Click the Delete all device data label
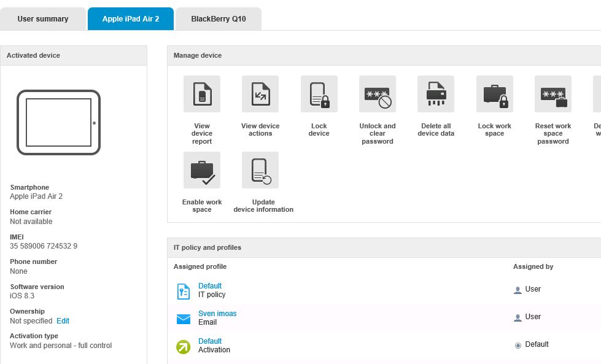 436,130
